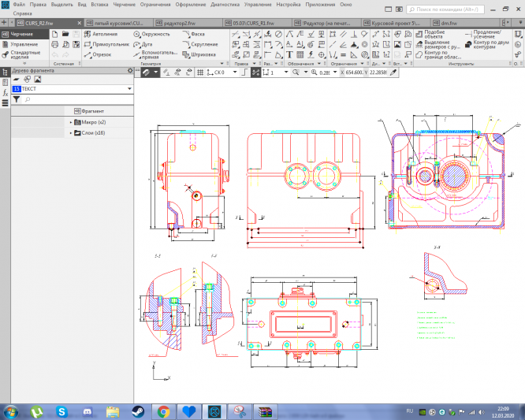The image size is (525, 420).
Task: Select the Автолиния drawing tool
Action: (101, 35)
